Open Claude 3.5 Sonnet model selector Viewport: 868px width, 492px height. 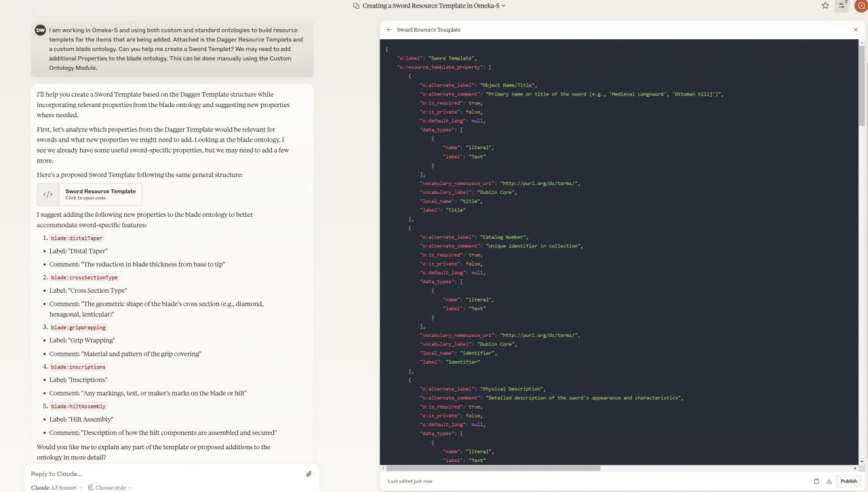pyautogui.click(x=56, y=487)
